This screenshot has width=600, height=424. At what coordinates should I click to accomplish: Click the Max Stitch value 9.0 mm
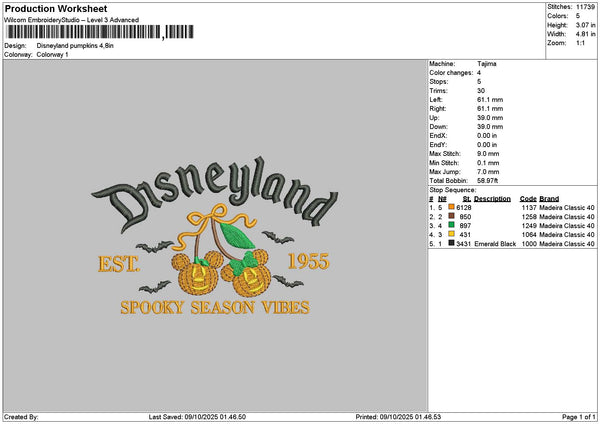pyautogui.click(x=488, y=154)
